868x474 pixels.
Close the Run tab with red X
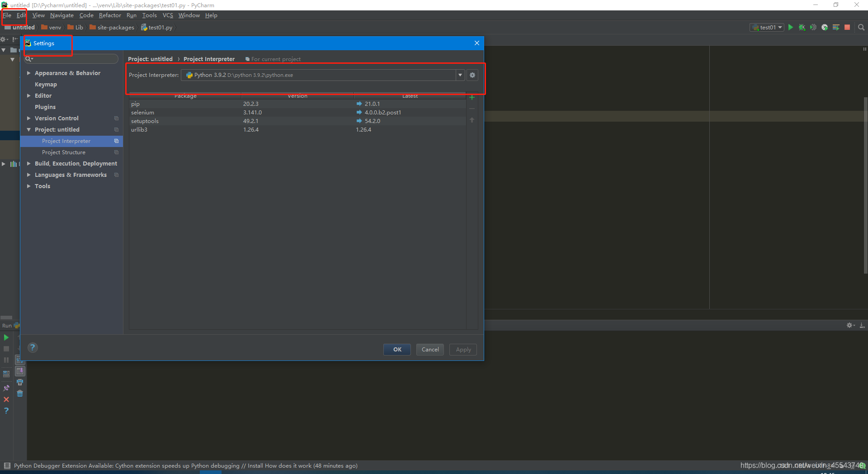coord(6,399)
